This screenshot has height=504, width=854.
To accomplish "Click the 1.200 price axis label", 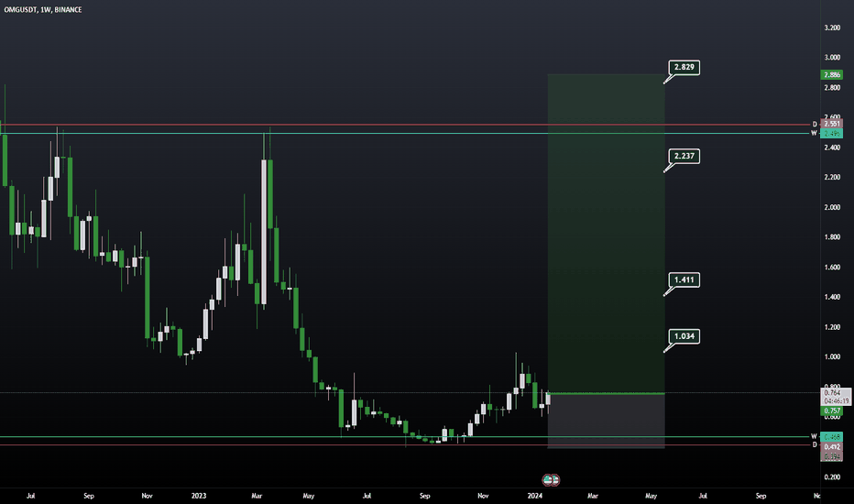I will (x=832, y=327).
